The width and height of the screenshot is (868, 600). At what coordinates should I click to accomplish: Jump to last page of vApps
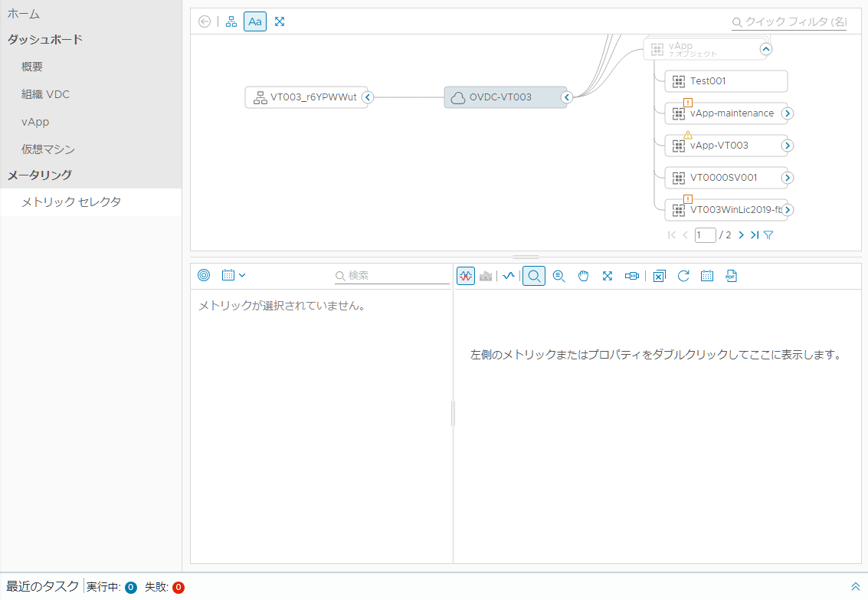click(x=755, y=235)
